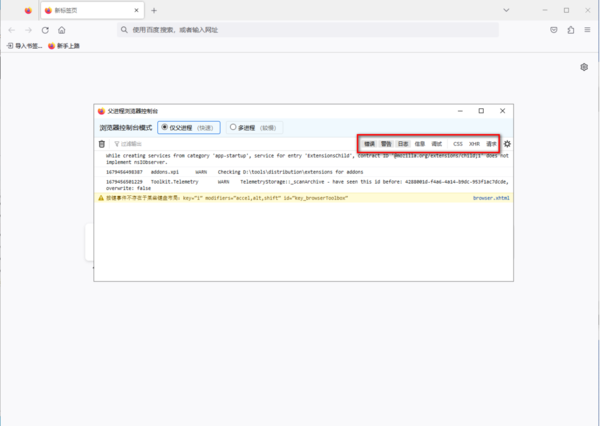The width and height of the screenshot is (600, 426).
Task: Focus the address bar search field
Action: pyautogui.click(x=308, y=30)
